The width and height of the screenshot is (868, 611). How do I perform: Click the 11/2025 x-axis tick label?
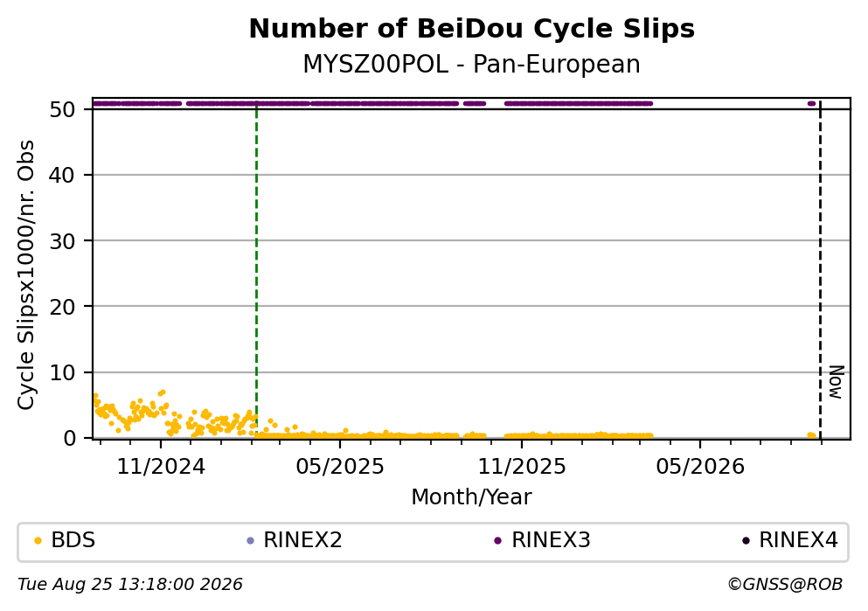point(522,467)
